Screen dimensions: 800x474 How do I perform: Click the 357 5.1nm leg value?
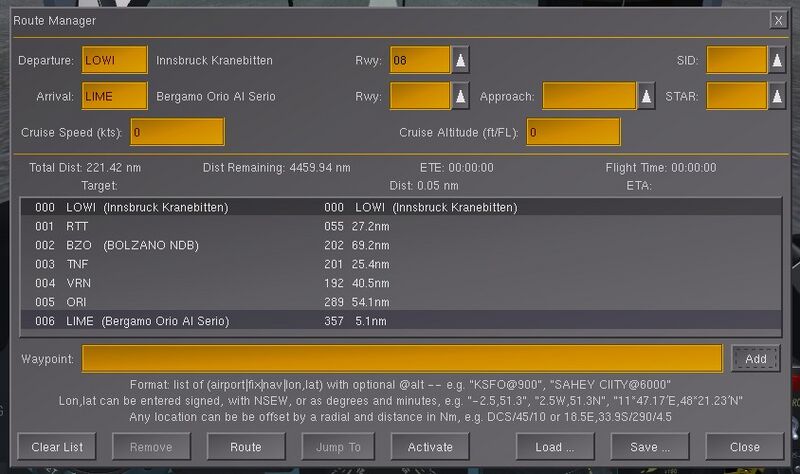pos(355,321)
